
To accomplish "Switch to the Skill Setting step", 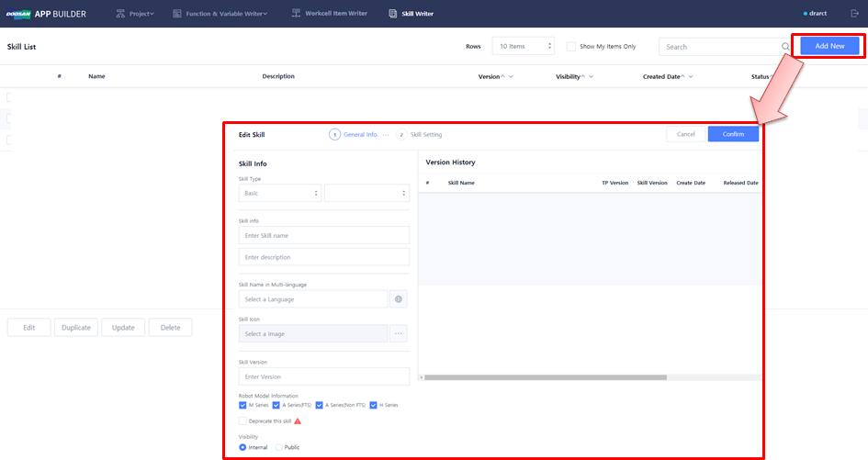I will point(420,134).
